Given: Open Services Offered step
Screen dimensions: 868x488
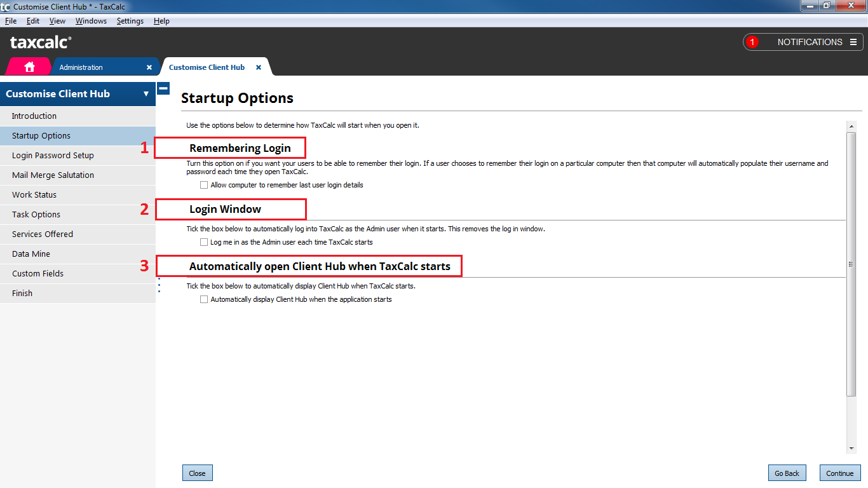Looking at the screenshot, I should 78,234.
